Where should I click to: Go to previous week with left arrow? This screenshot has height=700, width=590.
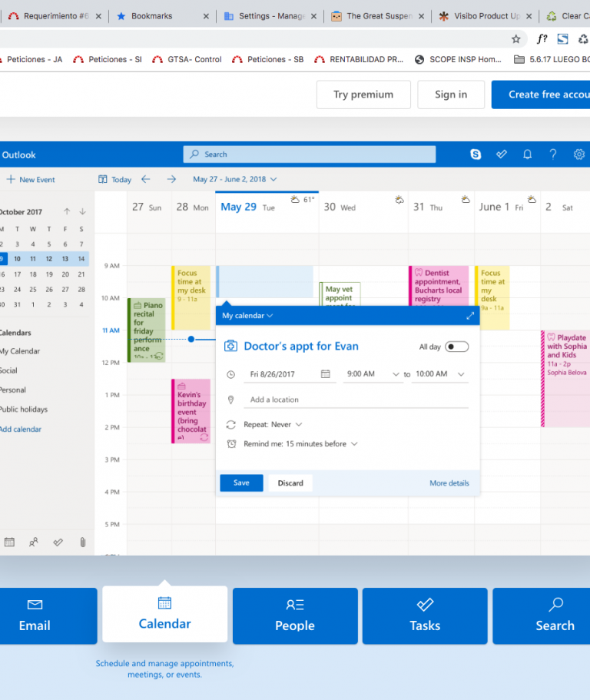(146, 179)
